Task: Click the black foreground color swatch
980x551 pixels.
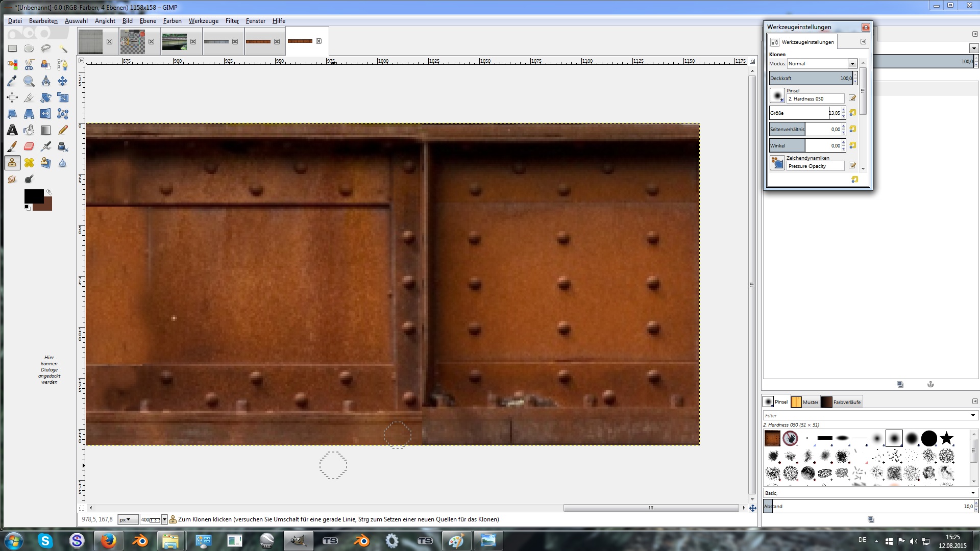Action: [x=33, y=196]
